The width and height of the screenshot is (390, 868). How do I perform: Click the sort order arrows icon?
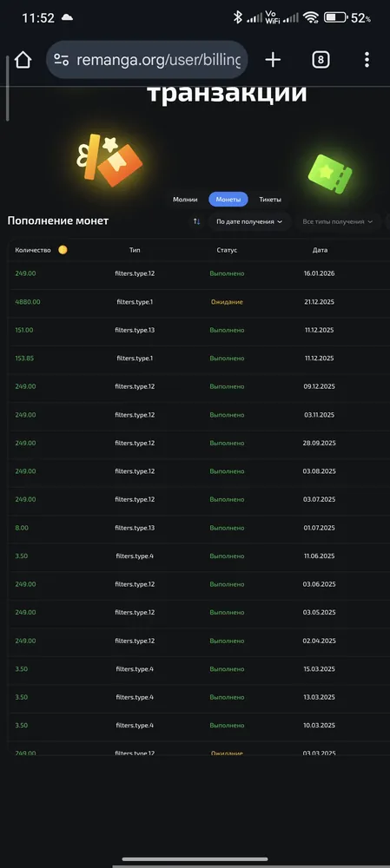196,221
